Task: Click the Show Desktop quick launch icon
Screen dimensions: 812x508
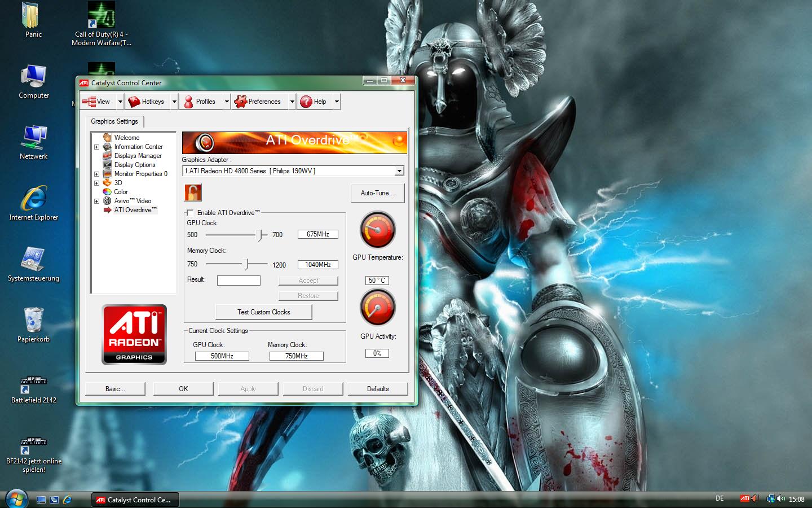Action: 41,500
